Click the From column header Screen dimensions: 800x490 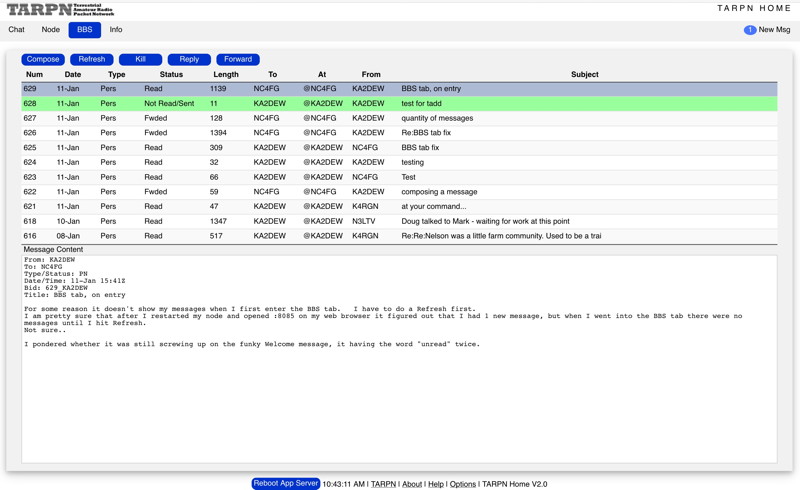pos(371,74)
